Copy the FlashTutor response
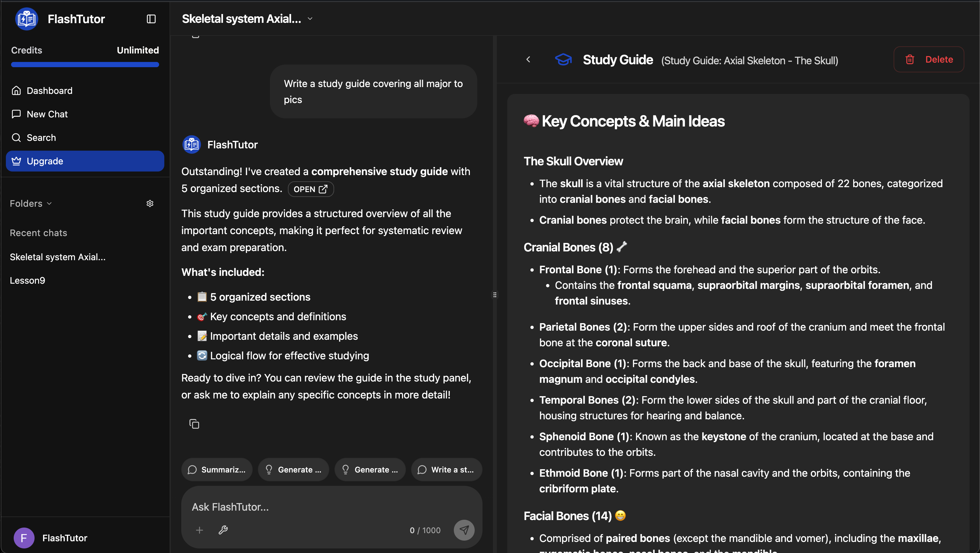The image size is (980, 553). [x=194, y=424]
